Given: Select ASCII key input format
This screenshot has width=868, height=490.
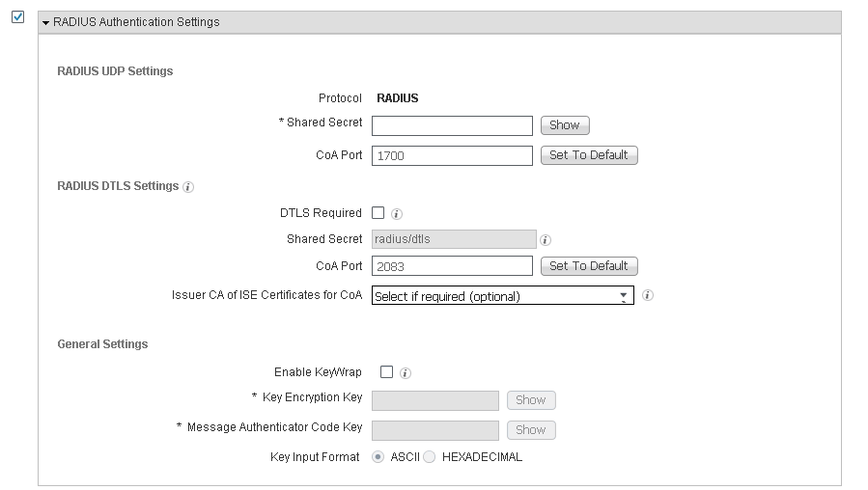Looking at the screenshot, I should coord(378,457).
